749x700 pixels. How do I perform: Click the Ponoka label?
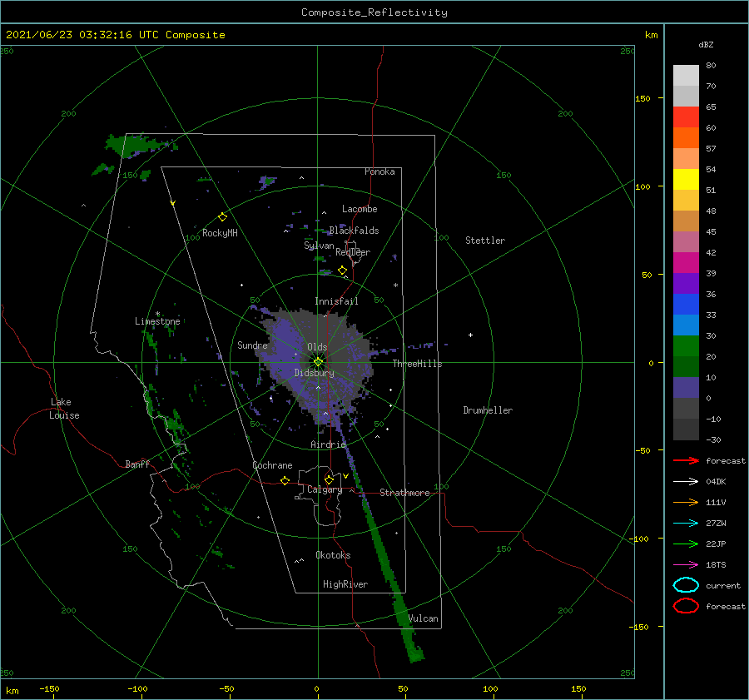click(x=379, y=171)
